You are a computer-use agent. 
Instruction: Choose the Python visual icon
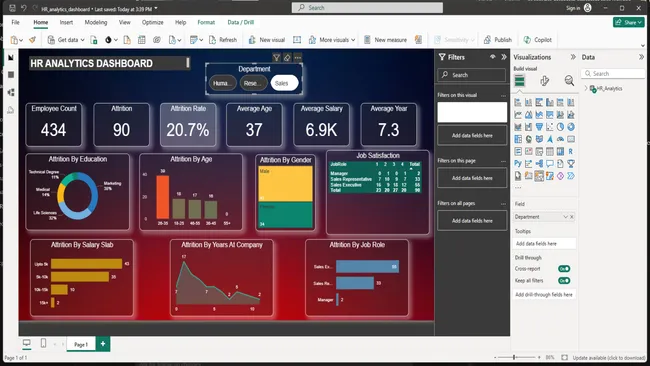pyautogui.click(x=518, y=164)
